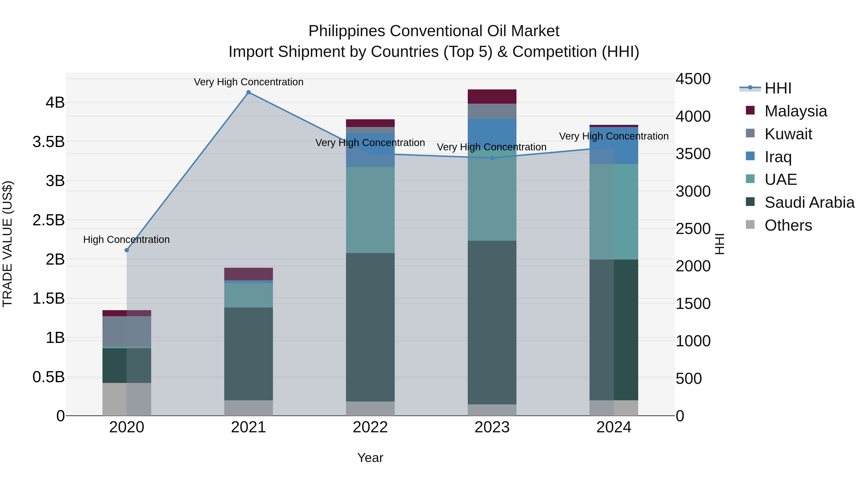
Task: Click the 4B tick on left axis
Action: (55, 102)
